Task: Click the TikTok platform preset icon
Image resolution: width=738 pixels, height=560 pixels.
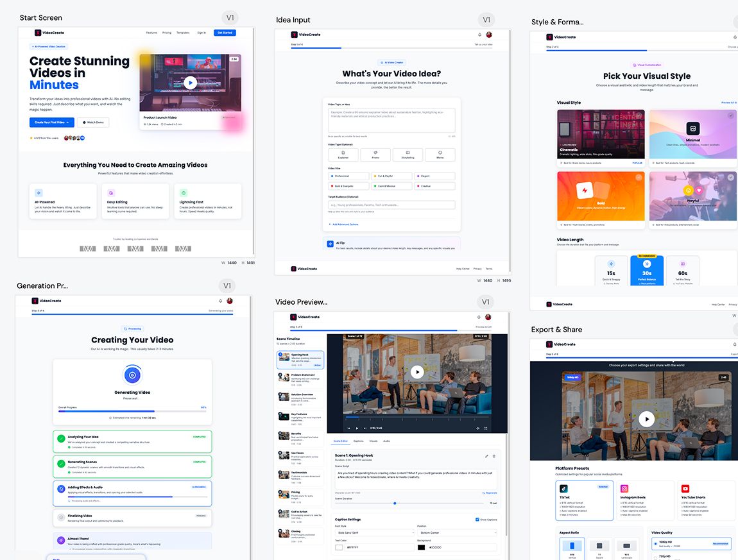Action: click(x=564, y=489)
